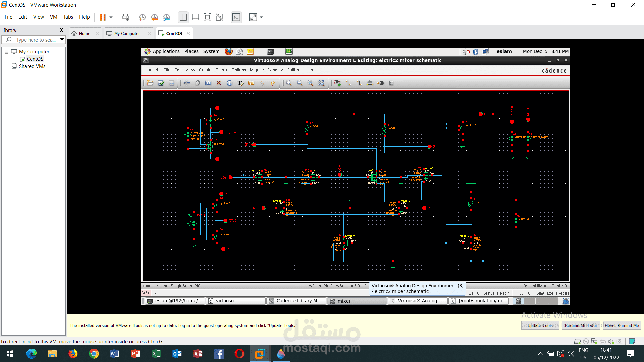Viewport: 644px width, 362px height.
Task: Open the Virtuoso Launch menu
Action: pyautogui.click(x=152, y=70)
